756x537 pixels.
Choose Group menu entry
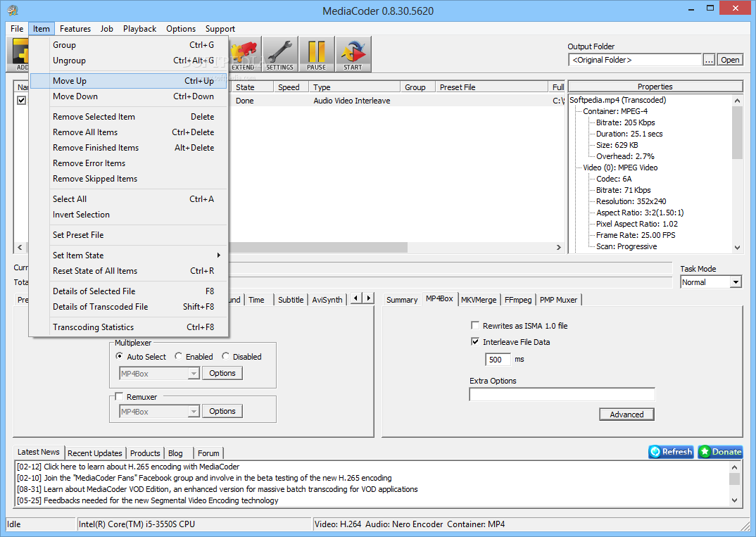(128, 44)
